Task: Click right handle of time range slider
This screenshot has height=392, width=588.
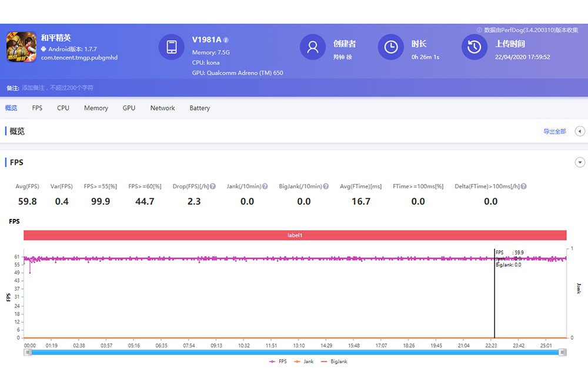Action: [x=562, y=352]
